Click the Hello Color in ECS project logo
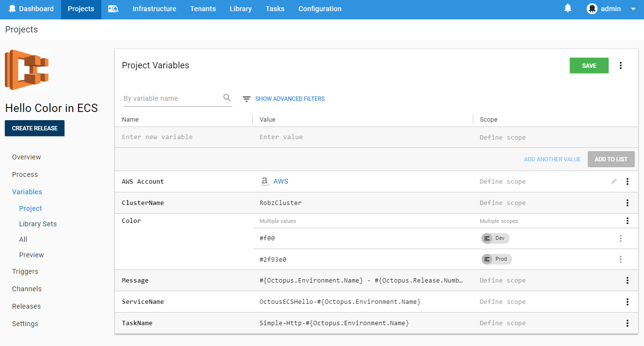 [x=27, y=69]
